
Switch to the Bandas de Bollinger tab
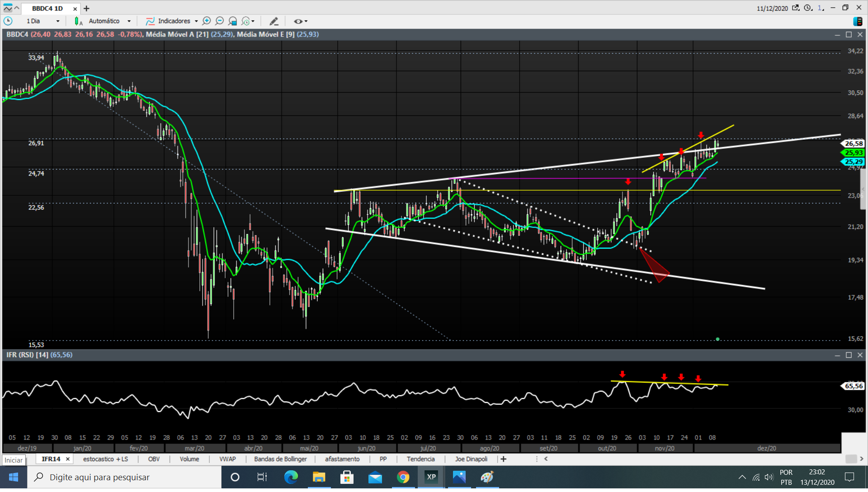click(x=280, y=459)
